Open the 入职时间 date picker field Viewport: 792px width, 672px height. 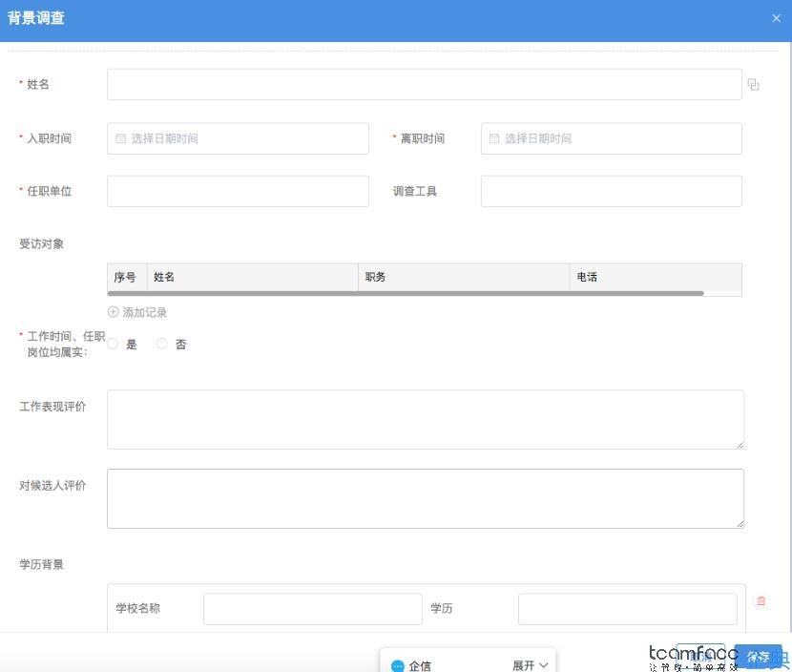(238, 138)
